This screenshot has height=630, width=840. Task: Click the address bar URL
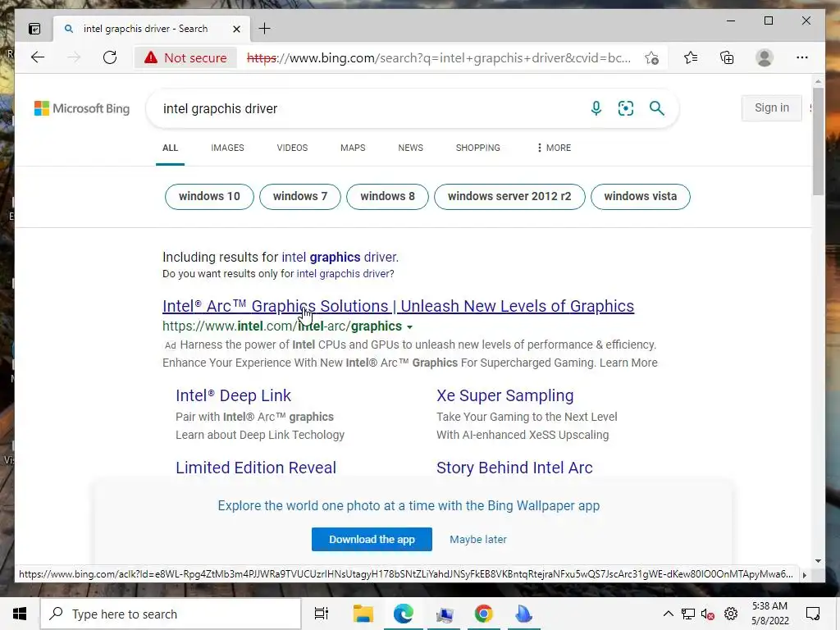click(438, 58)
